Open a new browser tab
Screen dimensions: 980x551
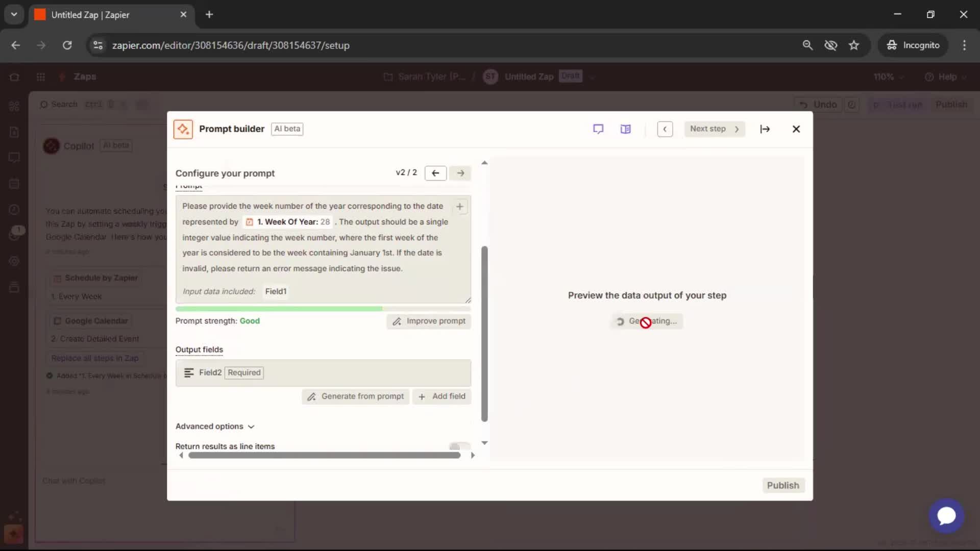[x=209, y=15]
